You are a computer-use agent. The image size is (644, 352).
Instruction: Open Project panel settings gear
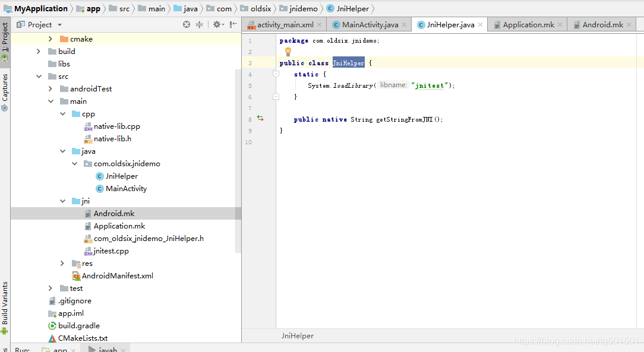(x=217, y=24)
